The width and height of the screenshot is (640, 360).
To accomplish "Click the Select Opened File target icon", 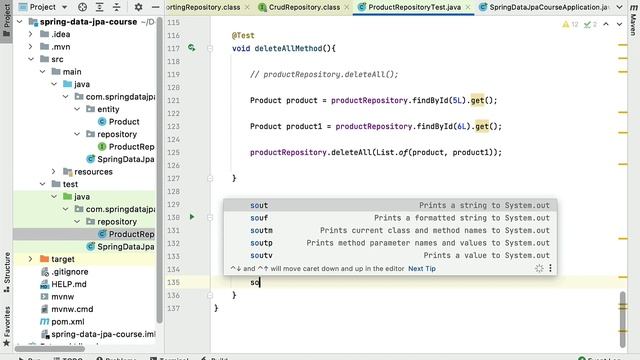I will [x=82, y=7].
